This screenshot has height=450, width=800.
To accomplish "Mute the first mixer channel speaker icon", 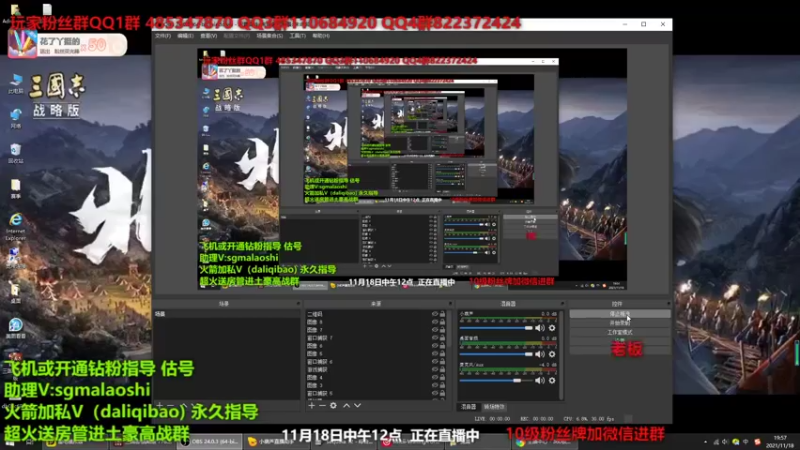I will pyautogui.click(x=540, y=328).
